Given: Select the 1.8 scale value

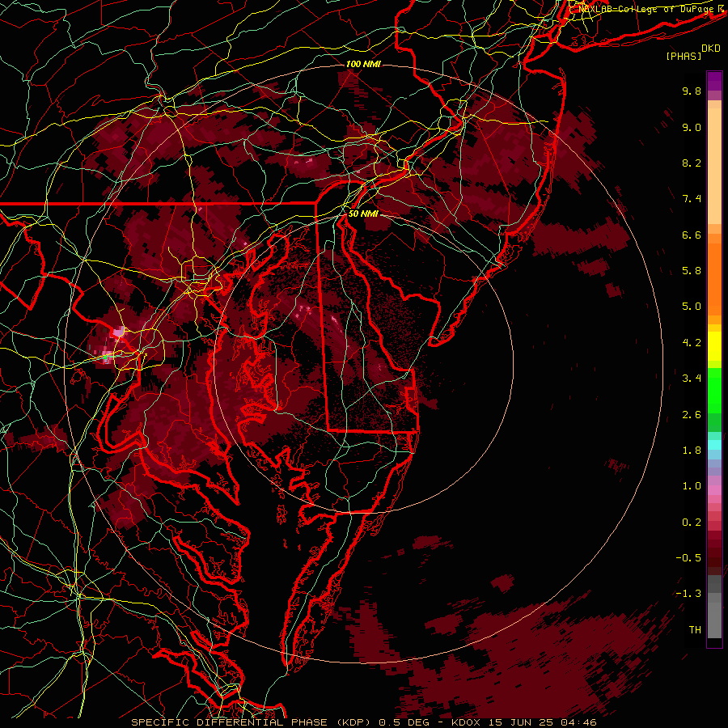Looking at the screenshot, I should pyautogui.click(x=692, y=451).
